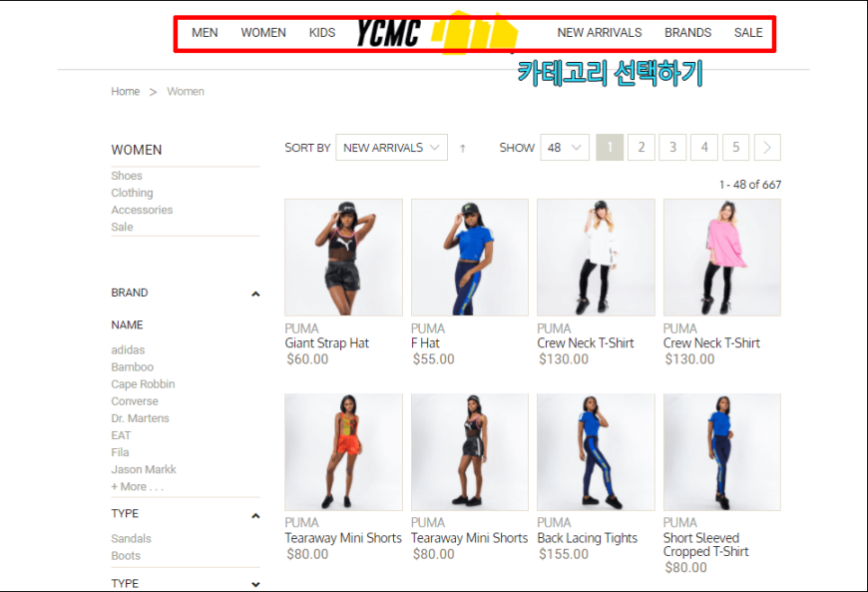Click the '$60.00' price

(x=307, y=359)
